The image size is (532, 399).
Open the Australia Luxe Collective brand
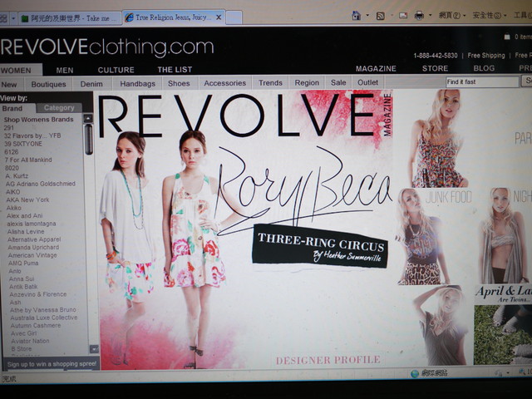point(44,318)
